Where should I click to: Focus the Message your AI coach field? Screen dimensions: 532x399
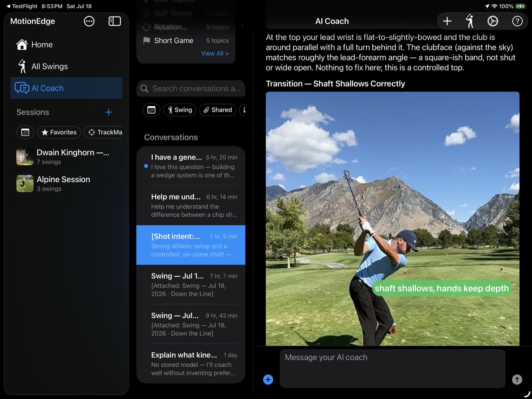(392, 368)
